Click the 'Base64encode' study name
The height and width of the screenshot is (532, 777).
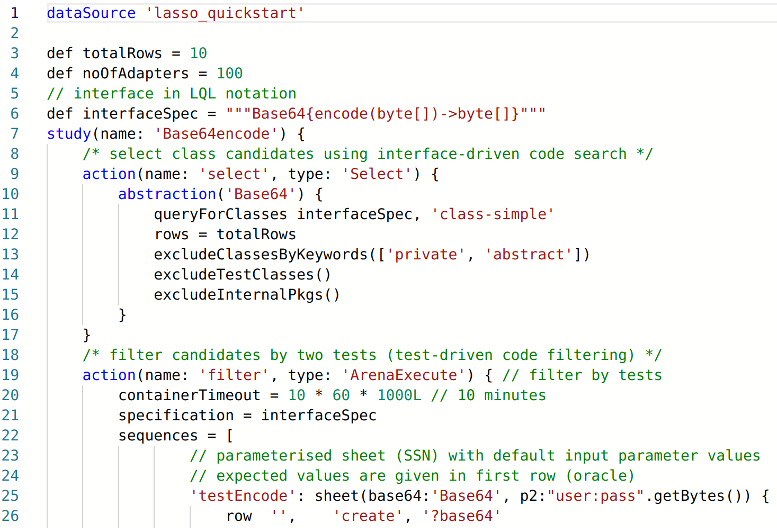coord(216,133)
